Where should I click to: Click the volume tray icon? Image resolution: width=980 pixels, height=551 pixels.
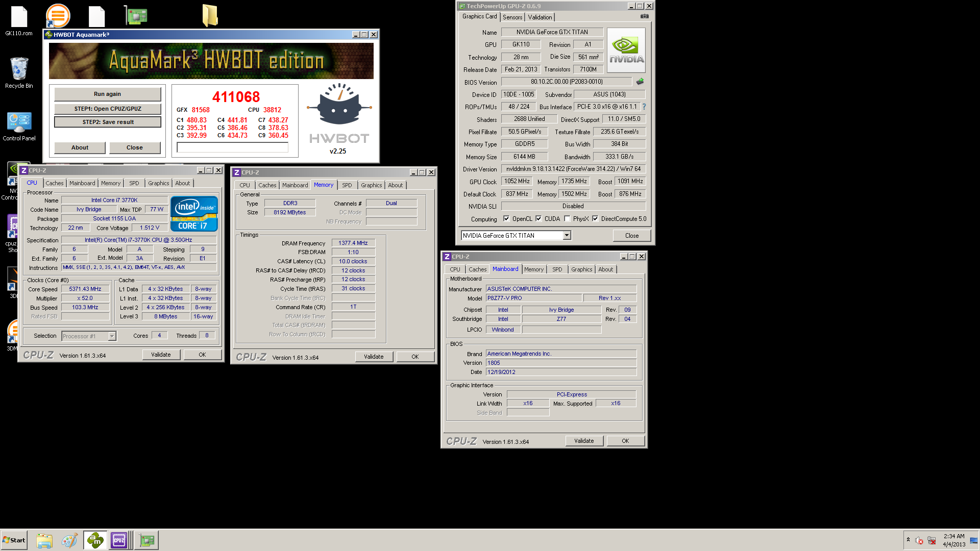click(x=919, y=540)
